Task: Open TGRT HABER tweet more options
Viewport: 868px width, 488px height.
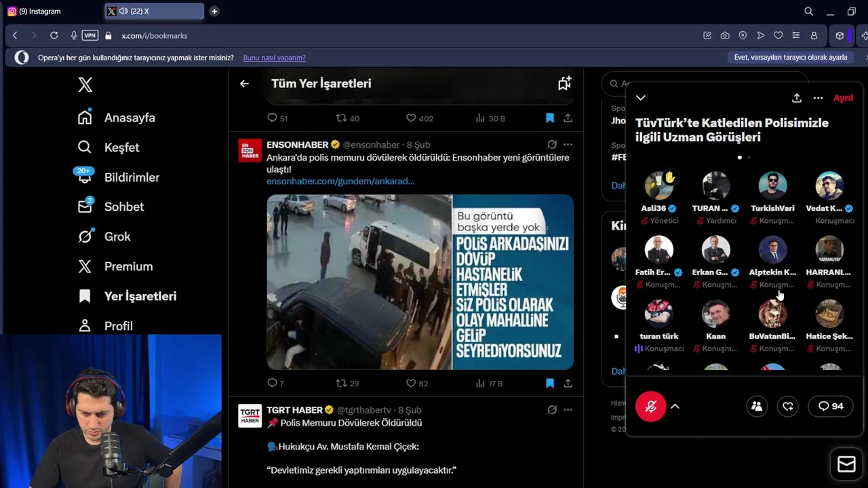Action: (568, 409)
